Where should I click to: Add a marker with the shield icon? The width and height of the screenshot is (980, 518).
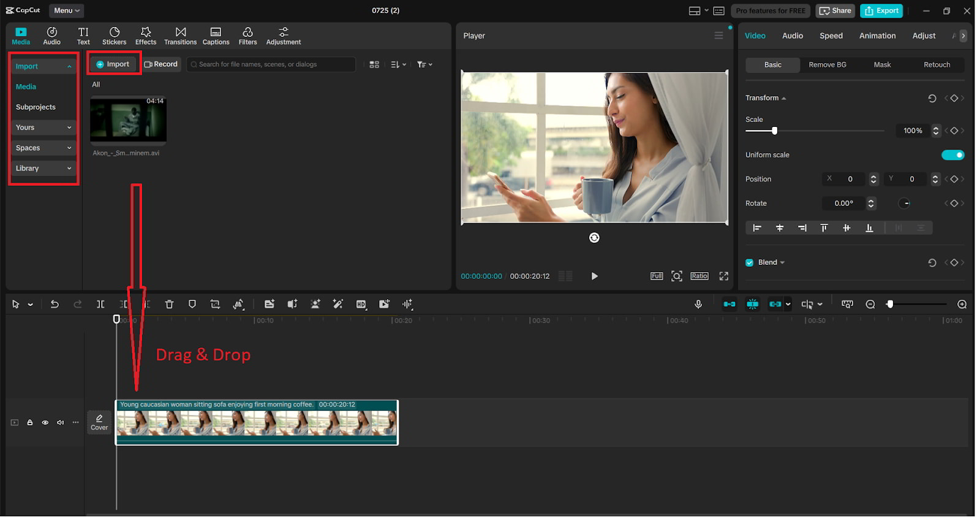[192, 304]
